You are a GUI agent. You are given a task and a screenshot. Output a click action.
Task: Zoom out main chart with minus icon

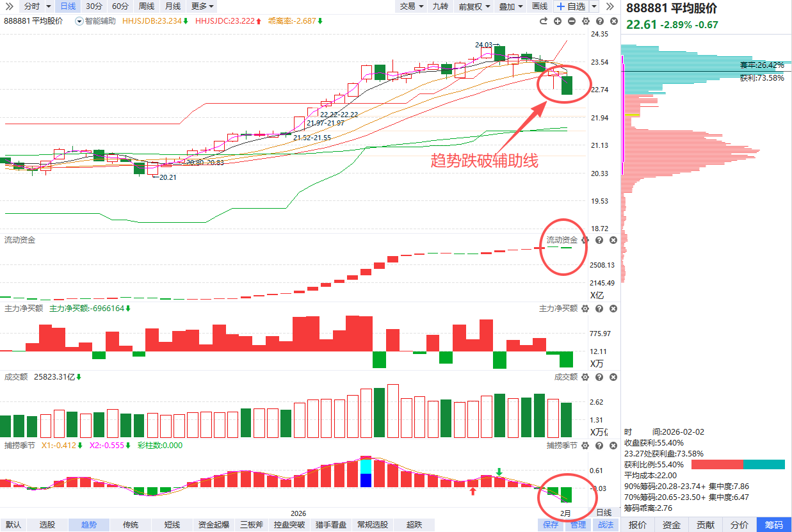coord(571,21)
